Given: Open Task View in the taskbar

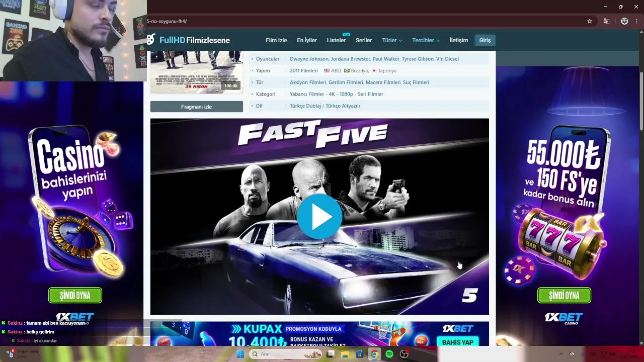Looking at the screenshot, I should pyautogui.click(x=331, y=354).
